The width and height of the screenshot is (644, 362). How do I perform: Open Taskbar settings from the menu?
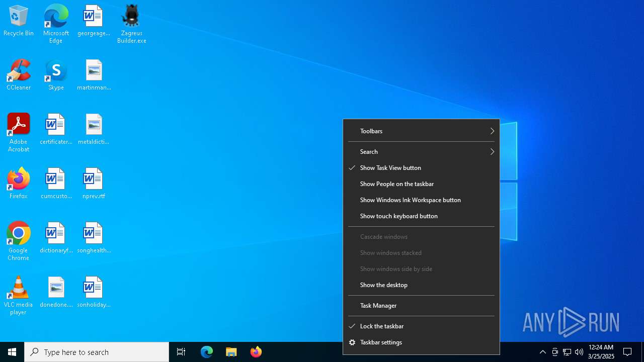pos(422,342)
